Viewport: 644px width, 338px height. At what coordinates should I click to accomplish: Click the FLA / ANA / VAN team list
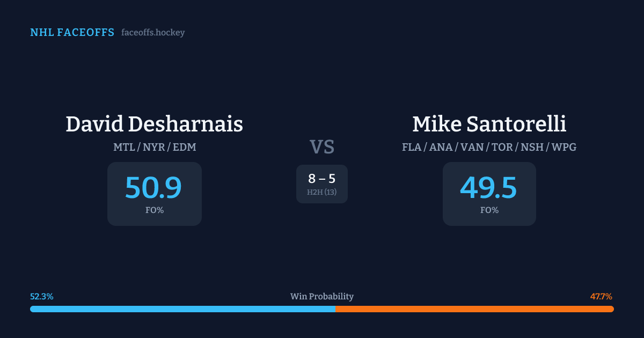(489, 147)
